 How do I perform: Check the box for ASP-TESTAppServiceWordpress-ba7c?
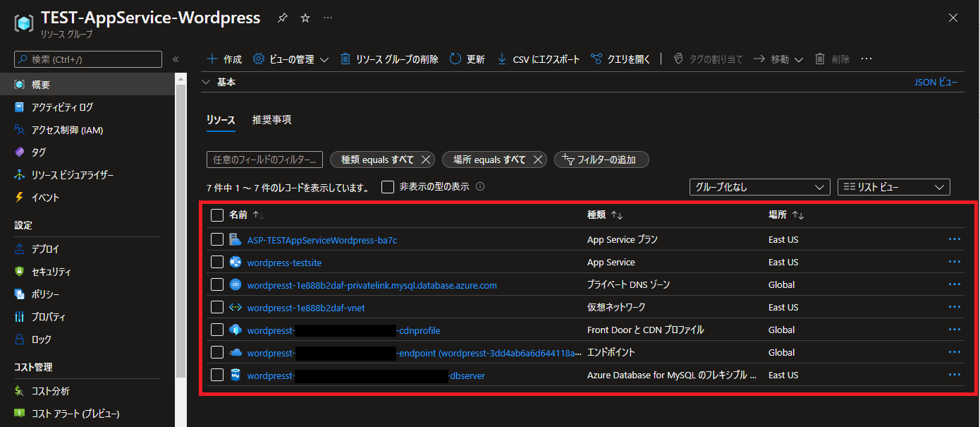217,240
